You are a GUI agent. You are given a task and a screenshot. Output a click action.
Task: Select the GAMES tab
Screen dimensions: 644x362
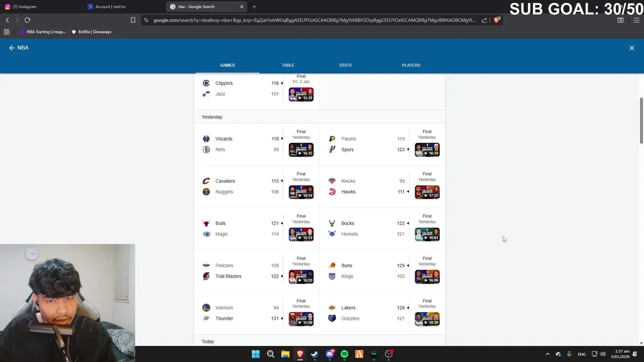227,65
